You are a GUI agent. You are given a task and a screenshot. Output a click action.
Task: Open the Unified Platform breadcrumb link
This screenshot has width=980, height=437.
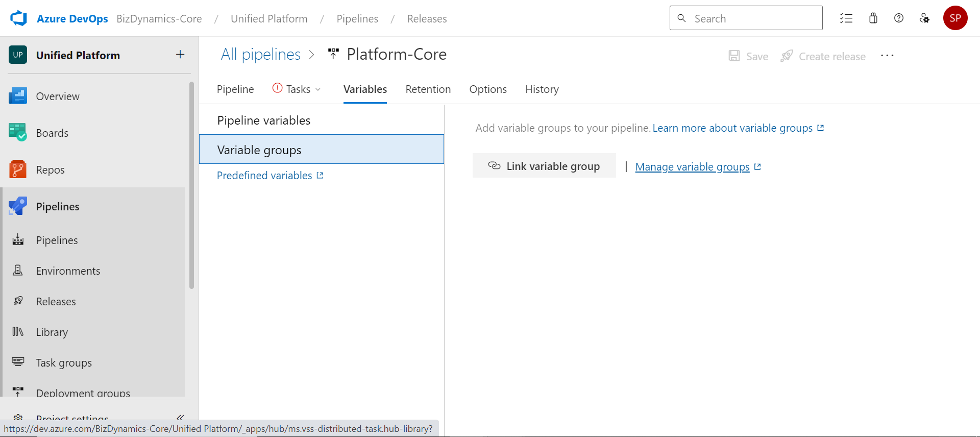[269, 19]
